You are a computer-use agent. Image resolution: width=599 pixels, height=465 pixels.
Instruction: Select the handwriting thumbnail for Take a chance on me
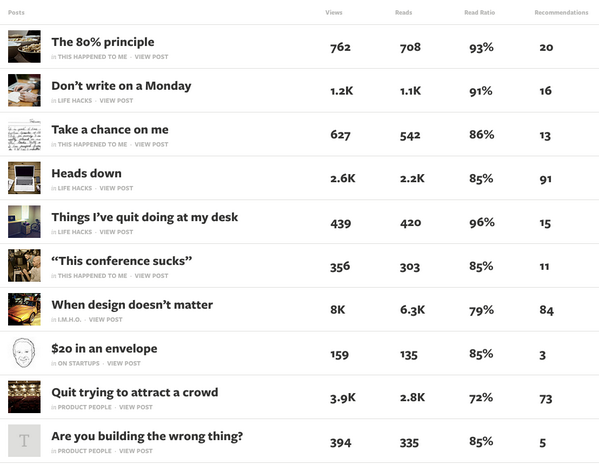click(x=24, y=134)
